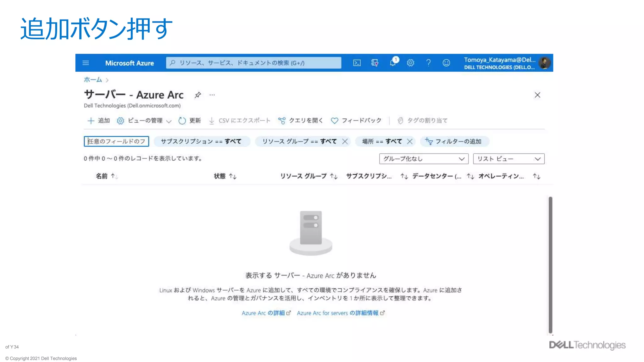Click 更新 to refresh the list

click(190, 121)
